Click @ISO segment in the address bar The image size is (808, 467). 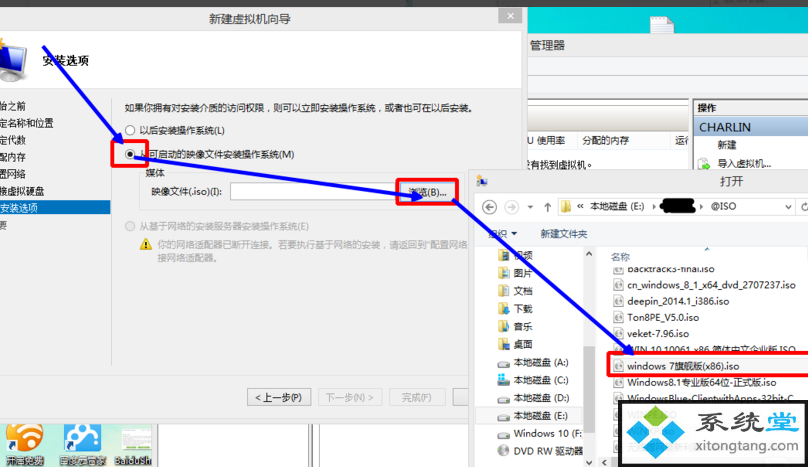click(x=723, y=206)
